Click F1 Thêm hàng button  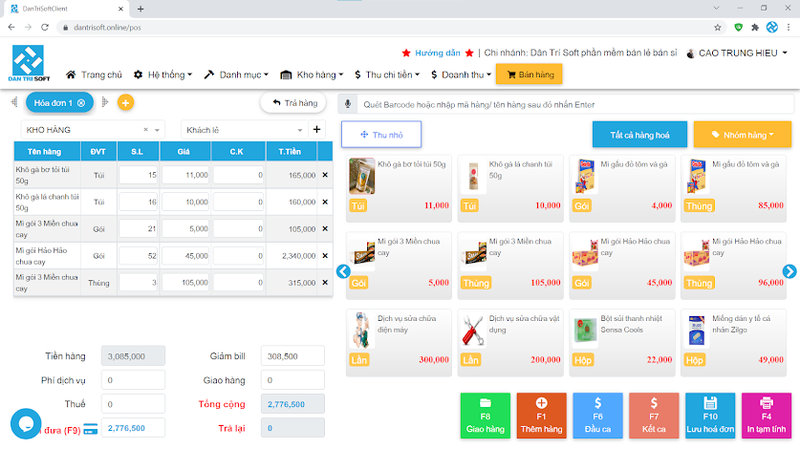pos(541,416)
